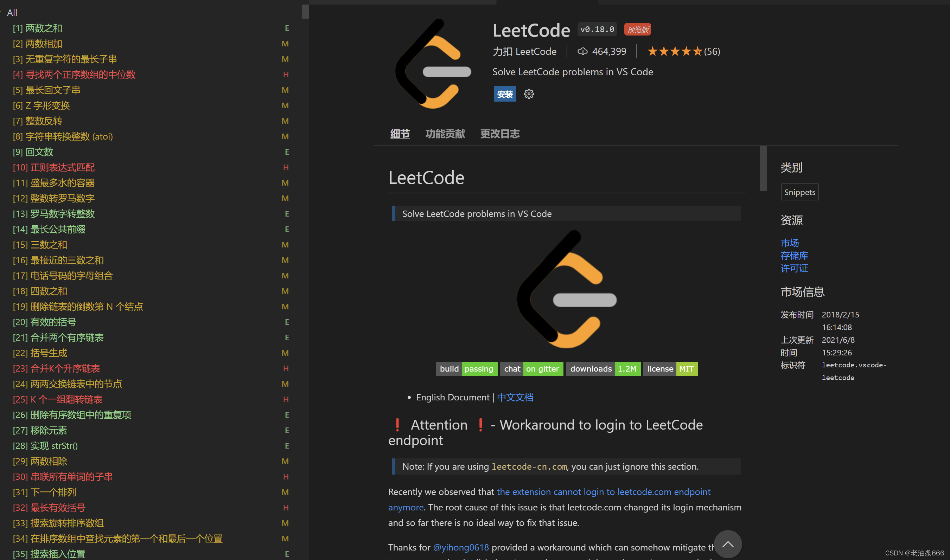Click the scroll-to-top arrow button
The image size is (950, 560).
click(728, 544)
